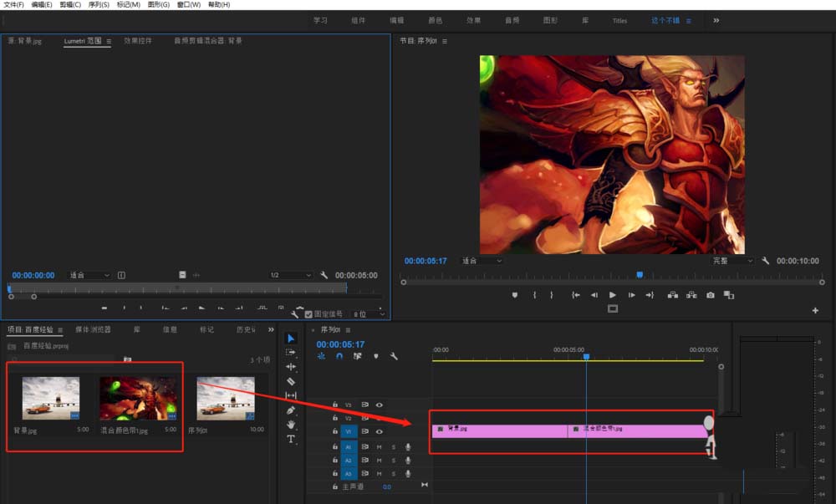This screenshot has height=504, width=836.
Task: Enable voice-over record on A3
Action: (408, 474)
